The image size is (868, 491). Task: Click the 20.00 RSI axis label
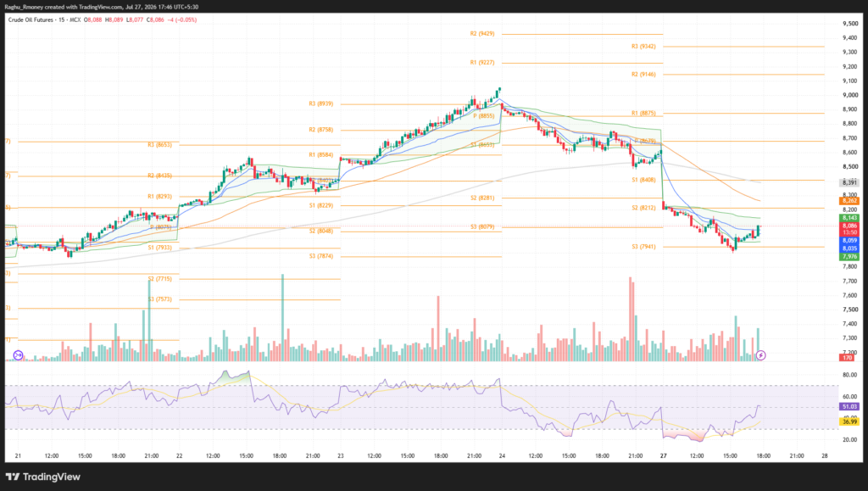[x=849, y=440]
